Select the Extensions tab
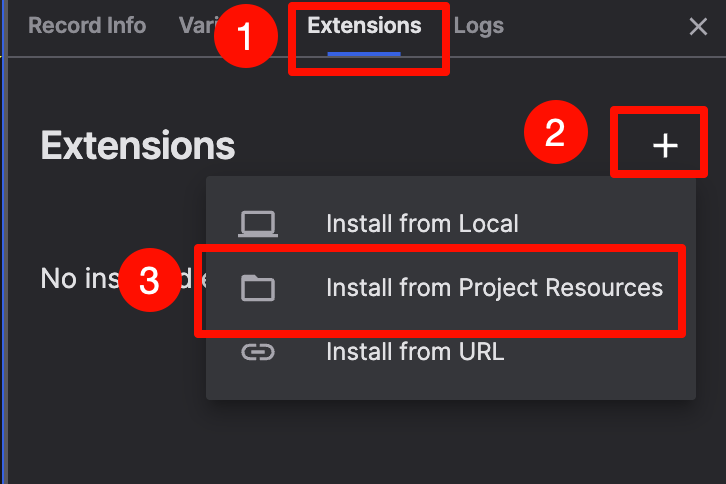The image size is (726, 484). pos(364,26)
